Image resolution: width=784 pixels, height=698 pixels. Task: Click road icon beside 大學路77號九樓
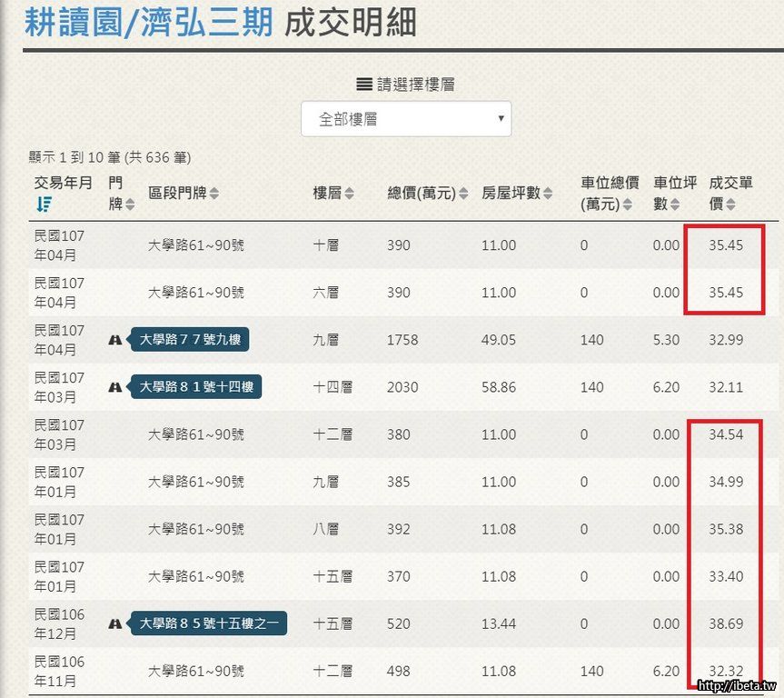115,340
